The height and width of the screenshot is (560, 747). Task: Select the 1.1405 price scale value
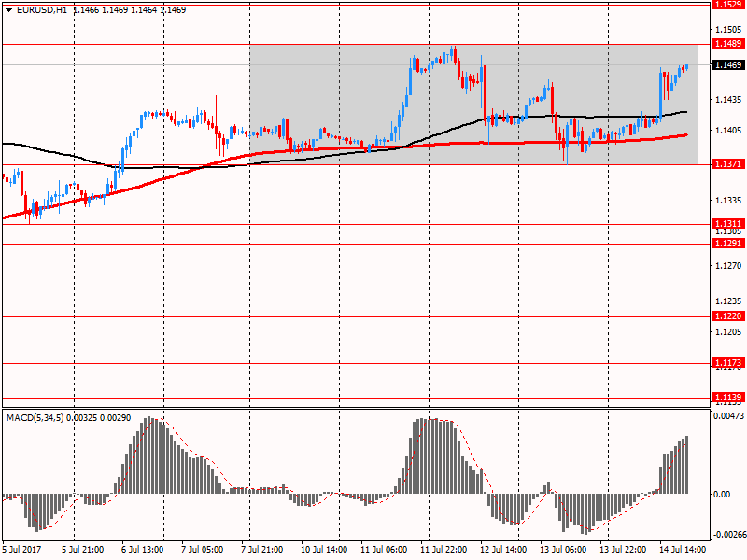(728, 130)
